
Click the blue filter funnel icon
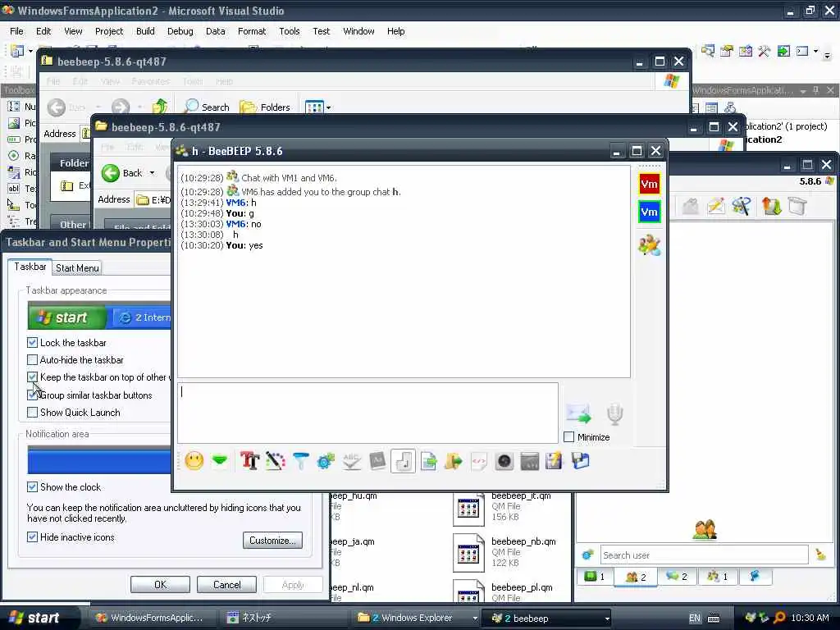[x=300, y=461]
